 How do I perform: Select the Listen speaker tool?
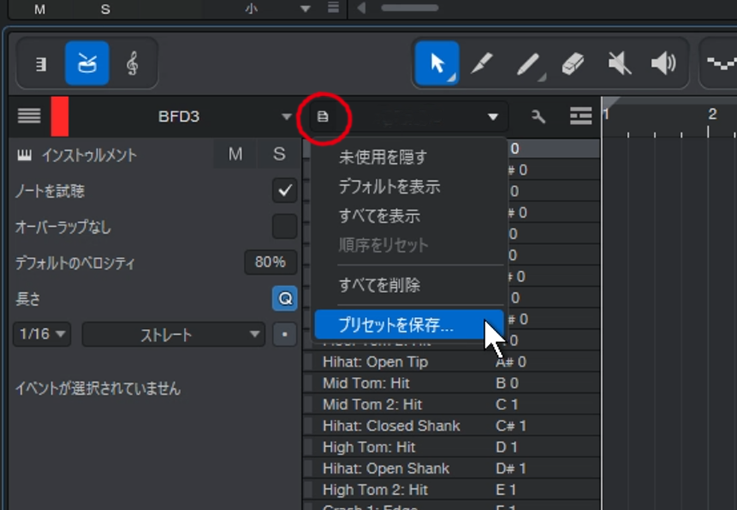664,63
